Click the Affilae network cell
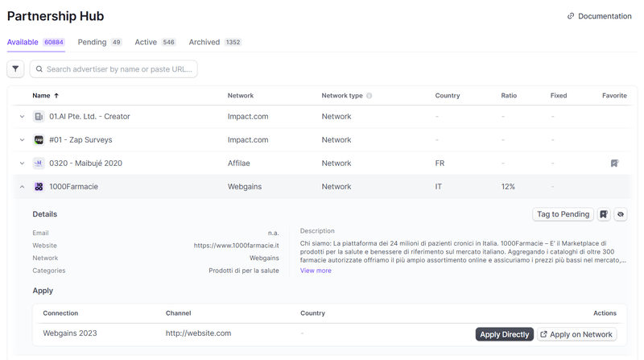 click(238, 163)
